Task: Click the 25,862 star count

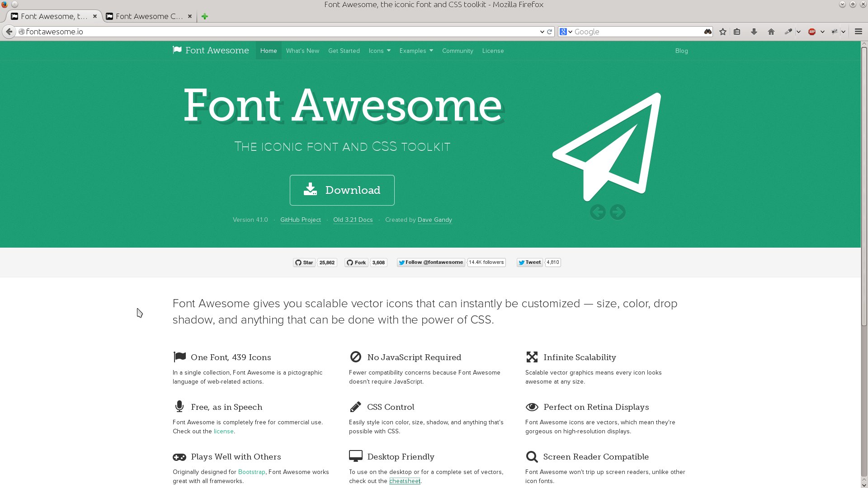Action: (327, 263)
